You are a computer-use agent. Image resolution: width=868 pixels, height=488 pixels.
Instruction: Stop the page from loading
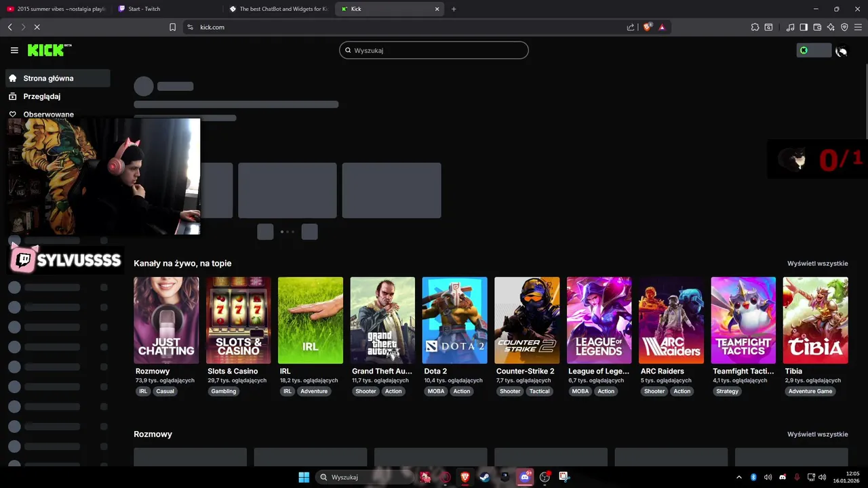pyautogui.click(x=37, y=27)
